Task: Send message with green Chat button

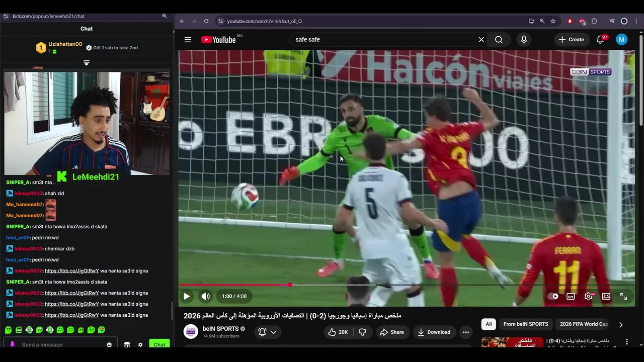Action: (x=159, y=344)
